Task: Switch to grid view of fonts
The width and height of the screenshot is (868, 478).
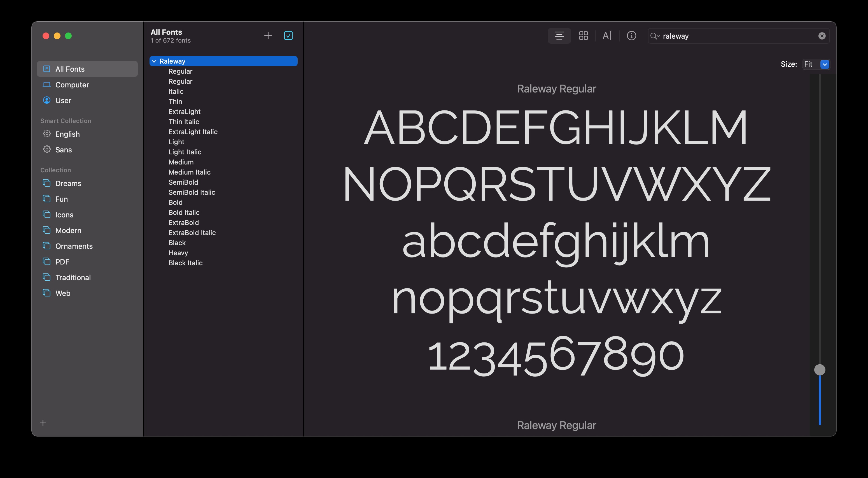Action: [x=583, y=35]
